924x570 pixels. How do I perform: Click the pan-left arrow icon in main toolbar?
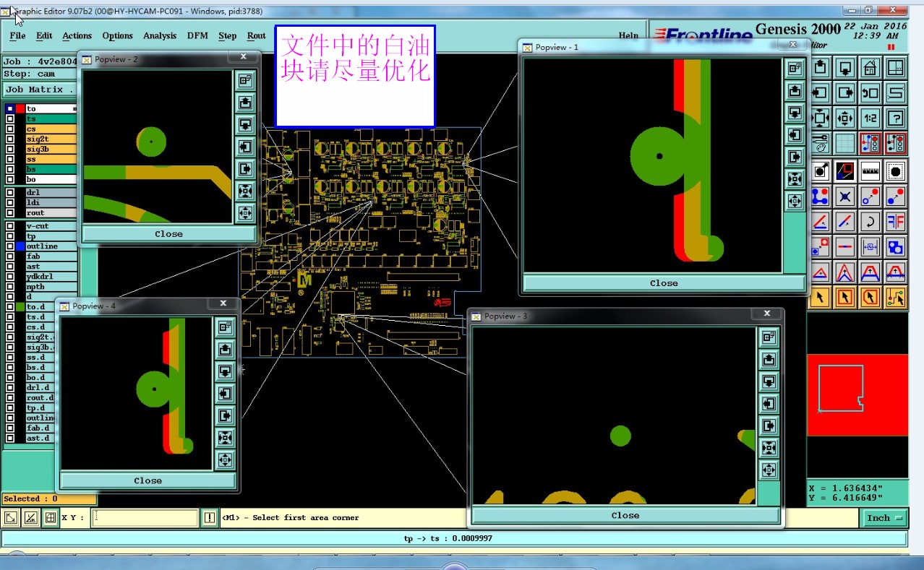click(x=820, y=92)
